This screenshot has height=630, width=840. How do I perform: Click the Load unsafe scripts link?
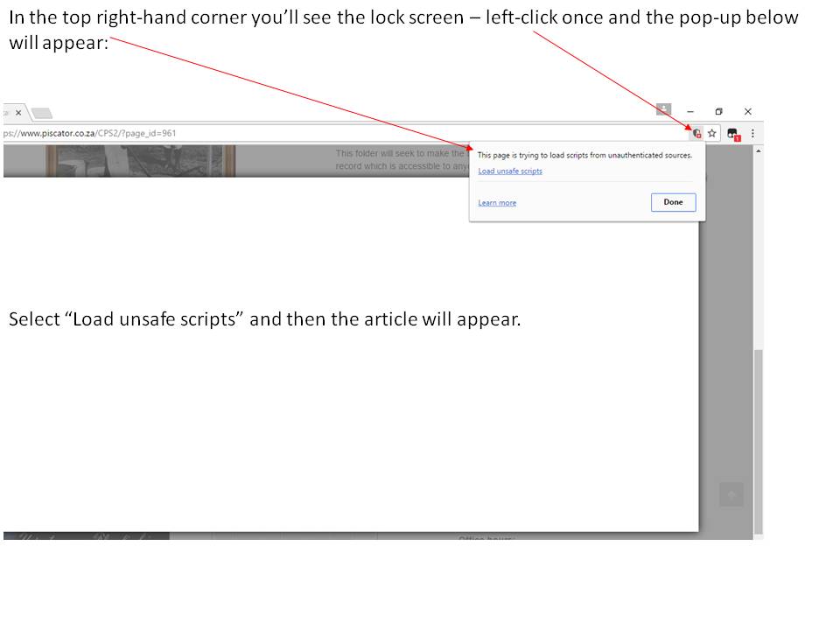pyautogui.click(x=510, y=171)
